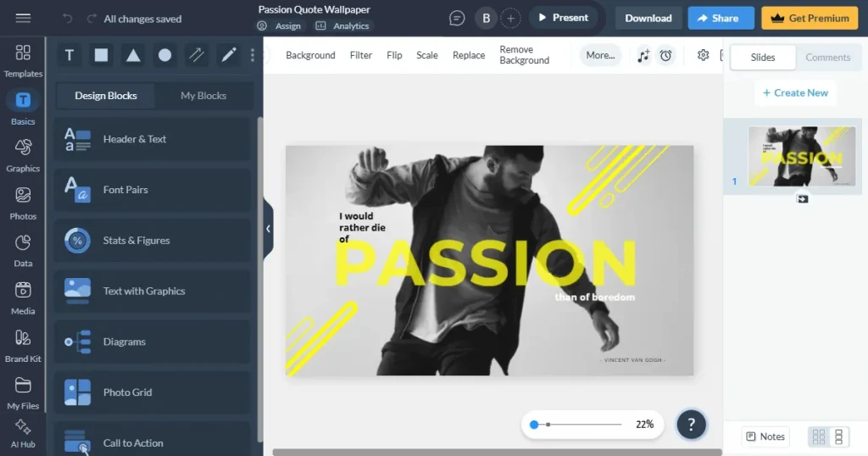This screenshot has height=456, width=868.
Task: Open the Flip options
Action: (x=394, y=55)
